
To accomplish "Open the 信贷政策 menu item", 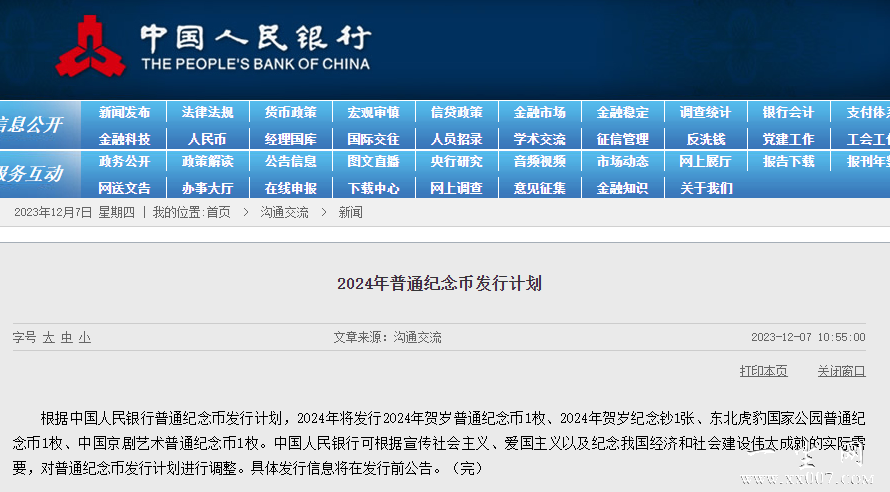I will pos(456,112).
